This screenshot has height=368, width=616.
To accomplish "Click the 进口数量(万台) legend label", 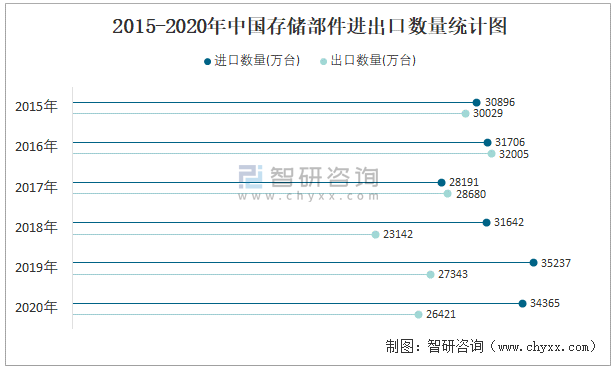I will coord(257,60).
